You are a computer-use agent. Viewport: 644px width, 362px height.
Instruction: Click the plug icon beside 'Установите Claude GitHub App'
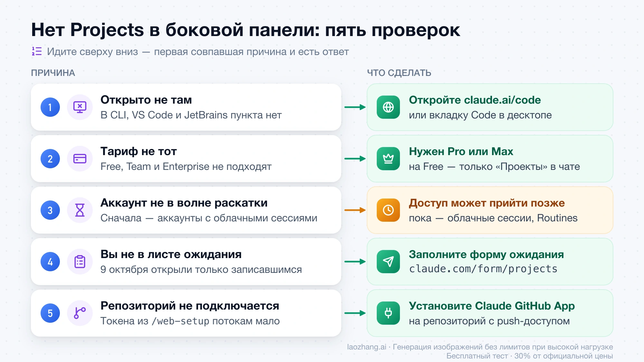coord(388,313)
